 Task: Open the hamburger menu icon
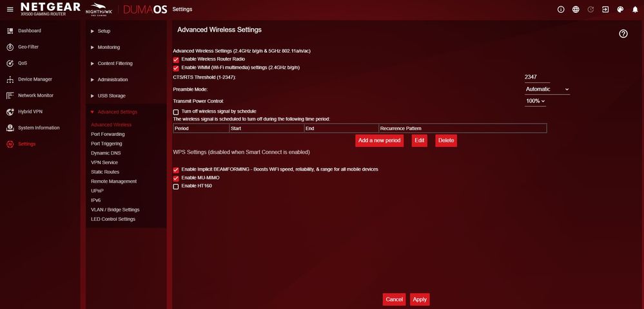[x=10, y=10]
